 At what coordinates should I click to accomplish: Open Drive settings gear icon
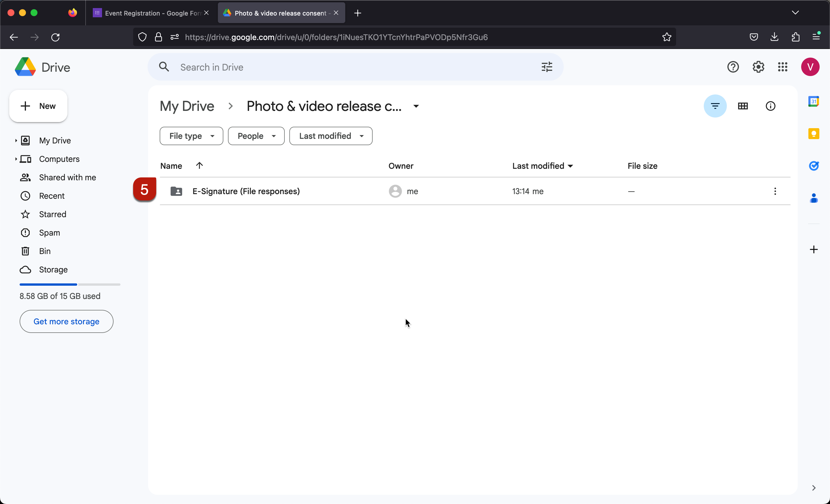pos(758,67)
